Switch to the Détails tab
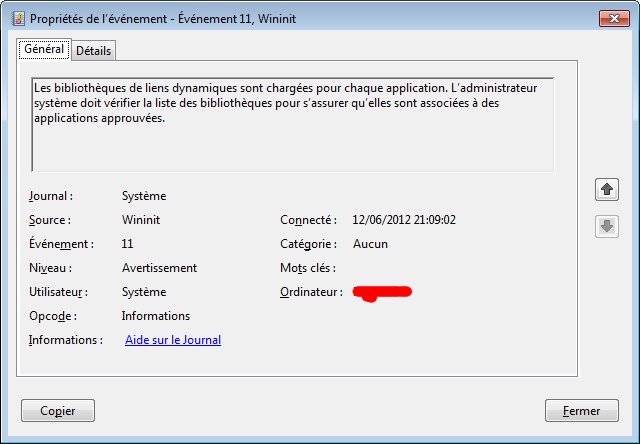The height and width of the screenshot is (444, 640). [x=93, y=51]
